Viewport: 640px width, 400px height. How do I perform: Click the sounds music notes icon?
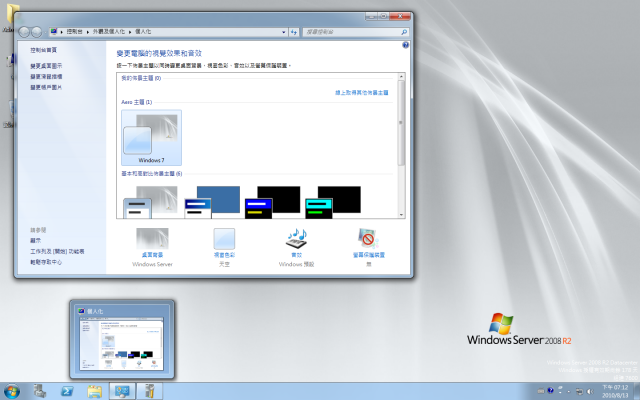click(x=297, y=239)
